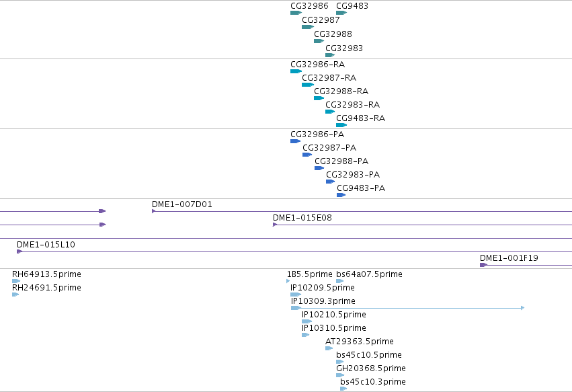Click the CG9483 gene arrow glyph
Viewport: 572px width, 392px height.
pos(341,13)
